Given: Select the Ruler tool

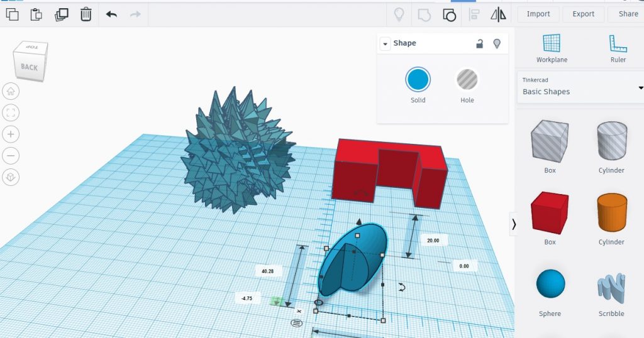Looking at the screenshot, I should [618, 48].
